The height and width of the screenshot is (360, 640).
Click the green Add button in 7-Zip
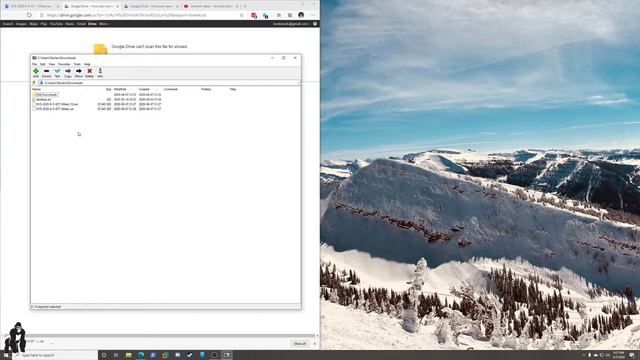tap(36, 72)
